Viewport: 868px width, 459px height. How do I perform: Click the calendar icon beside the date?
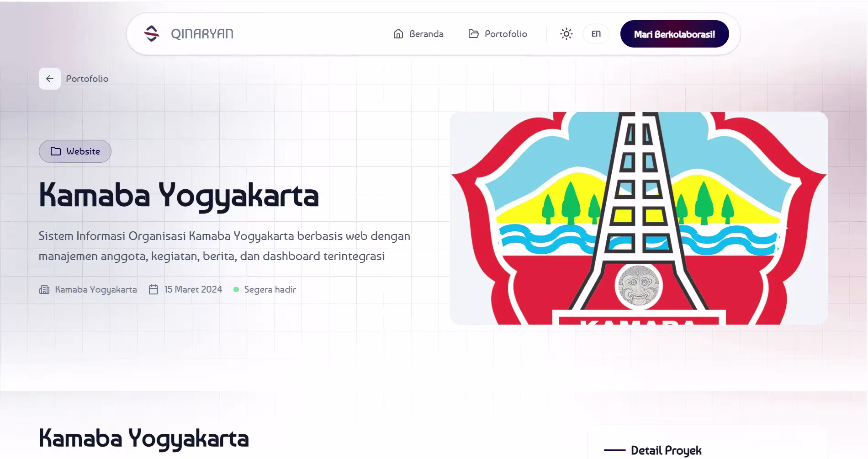[x=153, y=289]
